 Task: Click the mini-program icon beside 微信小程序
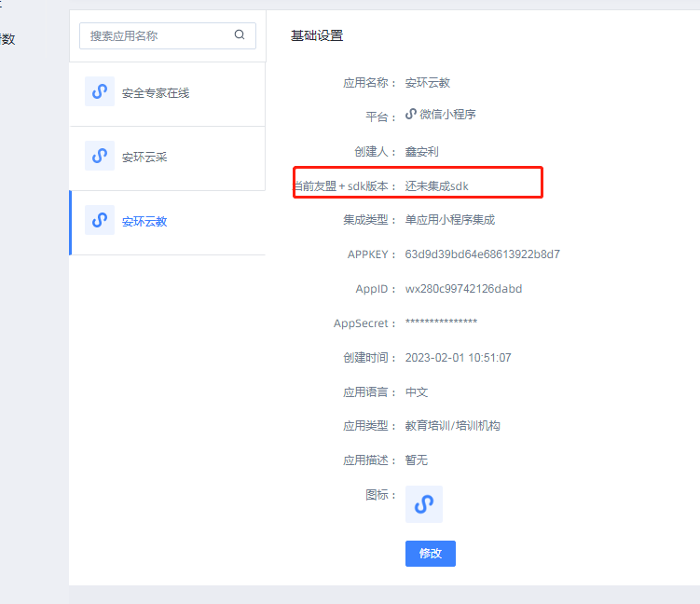pos(411,115)
